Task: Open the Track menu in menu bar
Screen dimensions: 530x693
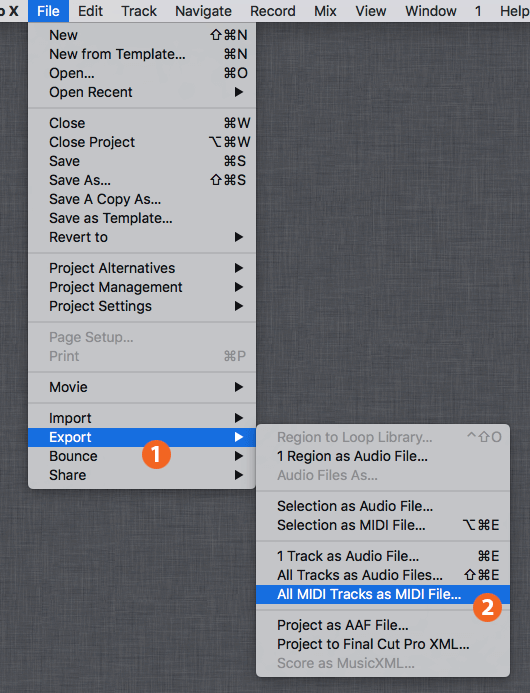Action: pos(139,11)
